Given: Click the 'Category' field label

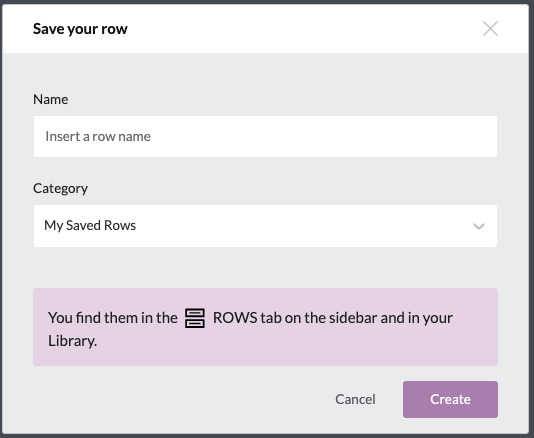Looking at the screenshot, I should click(60, 188).
